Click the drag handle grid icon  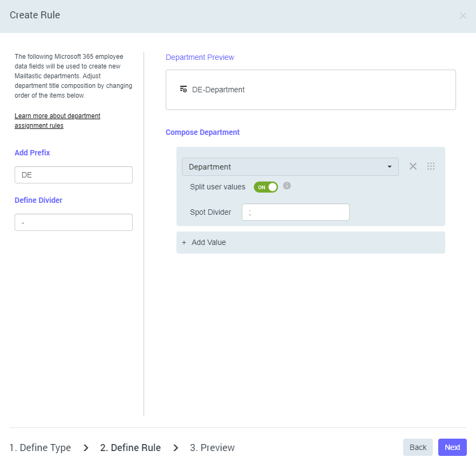431,166
